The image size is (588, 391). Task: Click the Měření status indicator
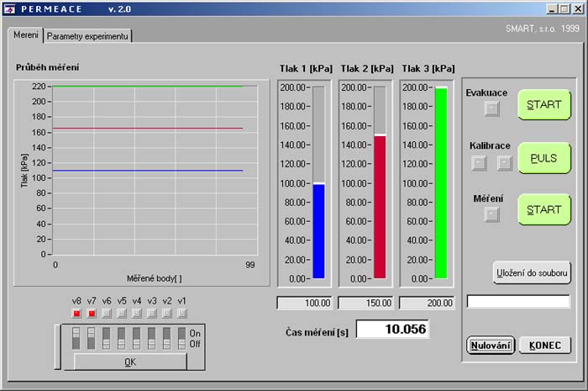point(491,214)
